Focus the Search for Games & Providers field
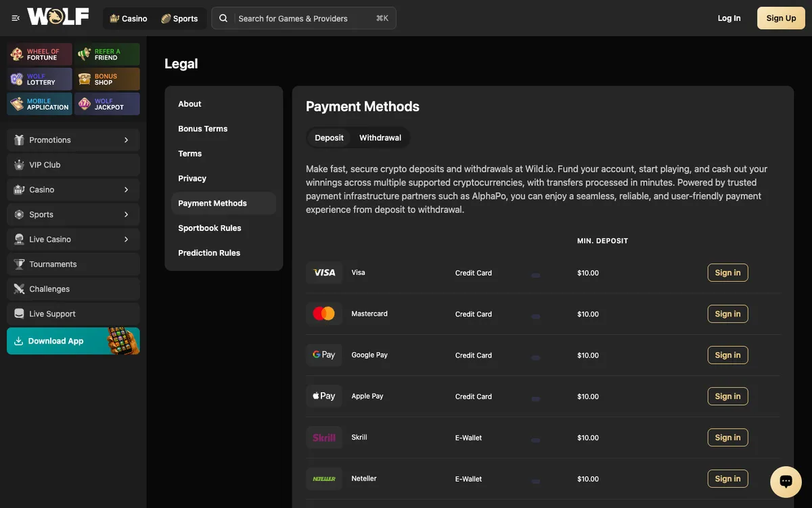The width and height of the screenshot is (812, 508). pyautogui.click(x=304, y=18)
